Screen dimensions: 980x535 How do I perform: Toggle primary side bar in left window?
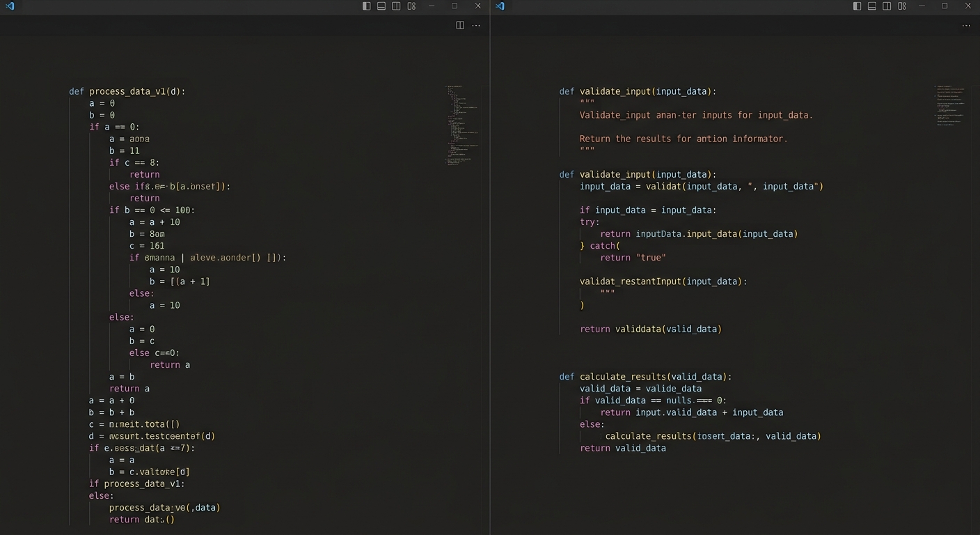tap(367, 6)
